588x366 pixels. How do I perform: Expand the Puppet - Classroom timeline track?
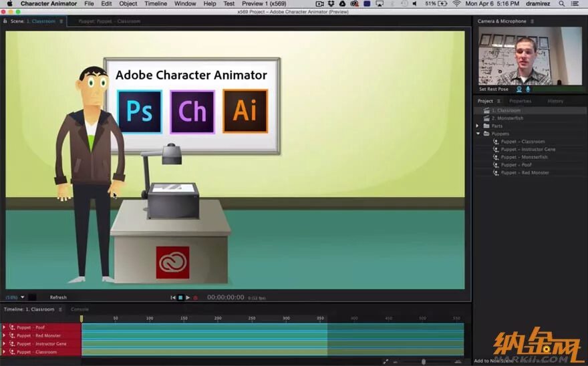4,352
